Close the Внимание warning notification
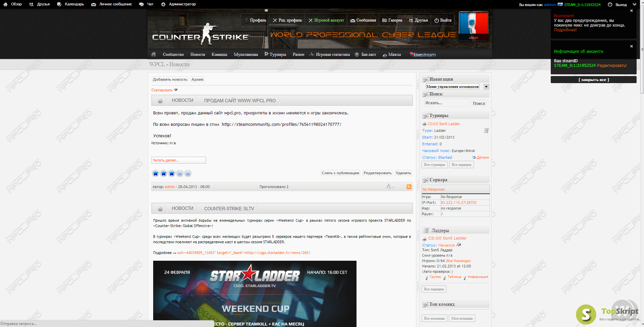 coord(632,11)
